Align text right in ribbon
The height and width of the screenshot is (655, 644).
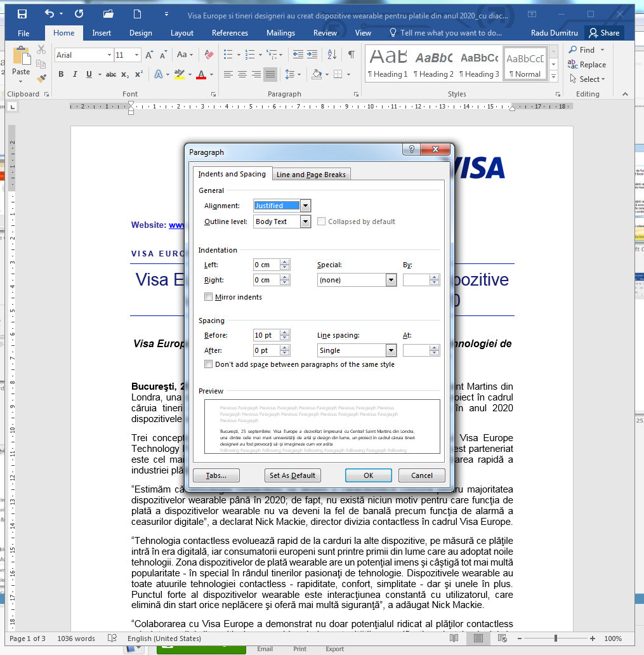[256, 74]
